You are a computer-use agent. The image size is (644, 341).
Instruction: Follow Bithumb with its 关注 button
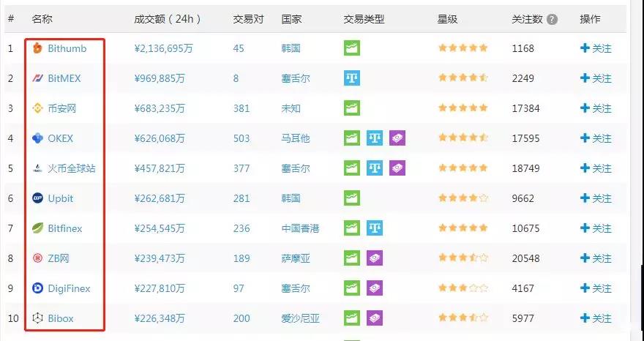tap(596, 48)
